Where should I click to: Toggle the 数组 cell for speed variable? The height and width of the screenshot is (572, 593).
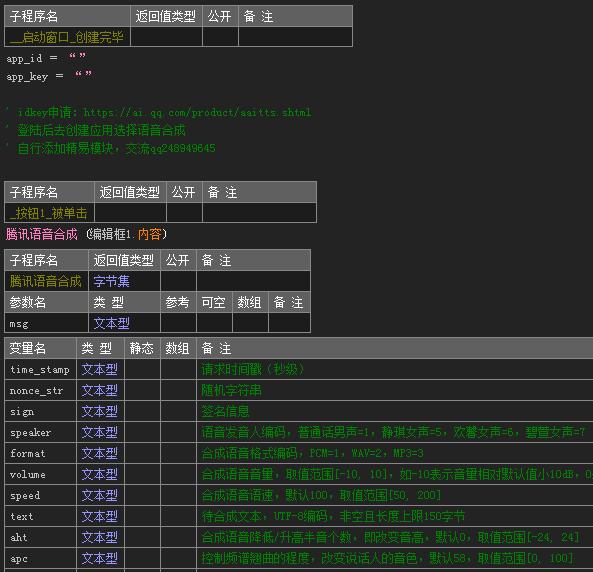(178, 495)
